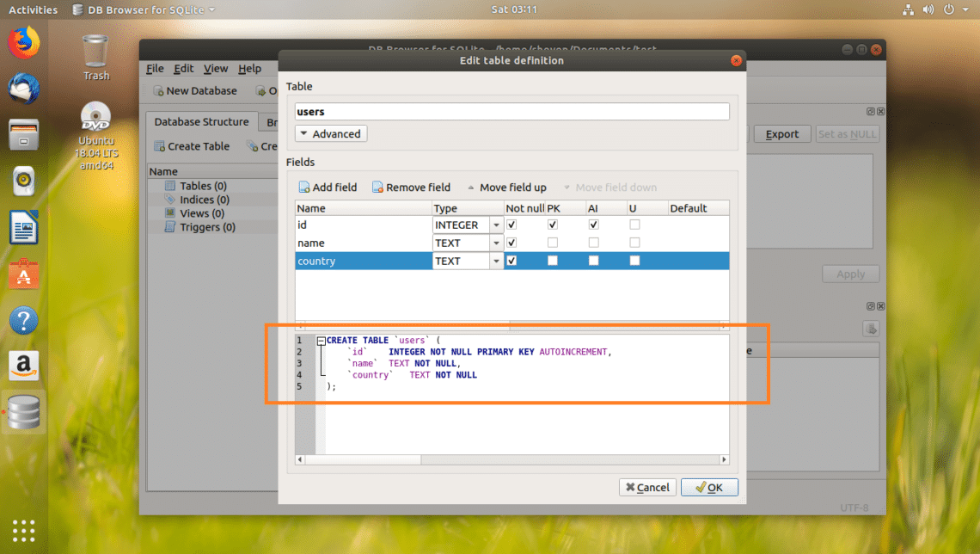Open the Amazon launcher in dock

tap(24, 366)
